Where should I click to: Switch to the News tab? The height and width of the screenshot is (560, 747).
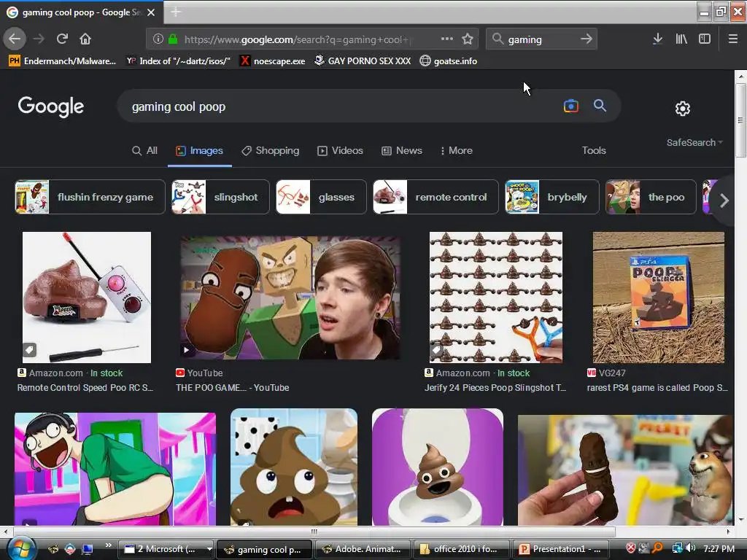pyautogui.click(x=402, y=150)
